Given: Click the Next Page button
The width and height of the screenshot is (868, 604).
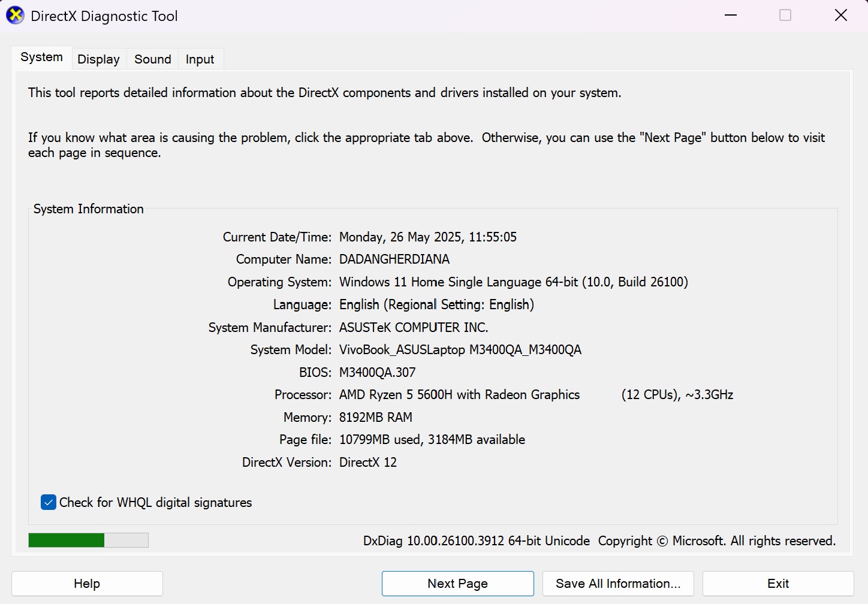Looking at the screenshot, I should 457,584.
